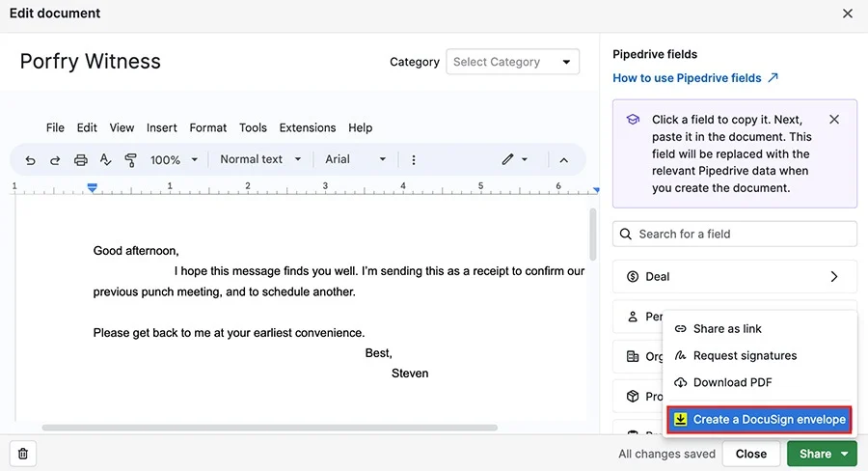The width and height of the screenshot is (868, 471).
Task: Click the print icon in toolbar
Action: [x=81, y=160]
